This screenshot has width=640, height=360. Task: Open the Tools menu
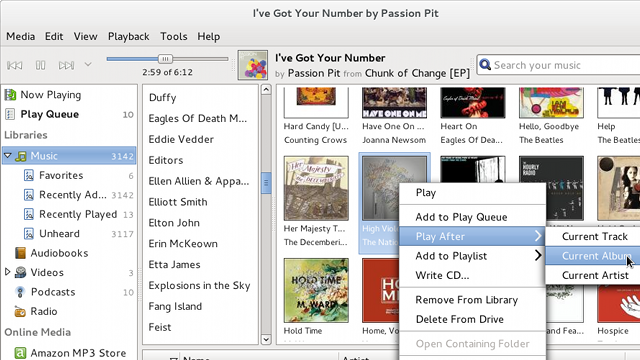pos(173,36)
